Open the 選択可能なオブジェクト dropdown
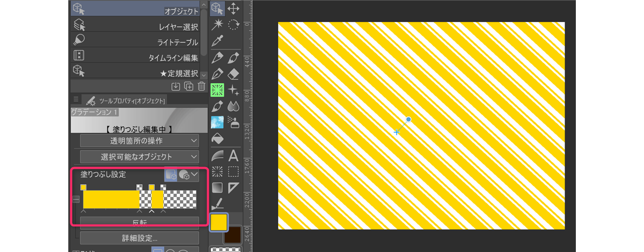The image size is (644, 252). [140, 157]
